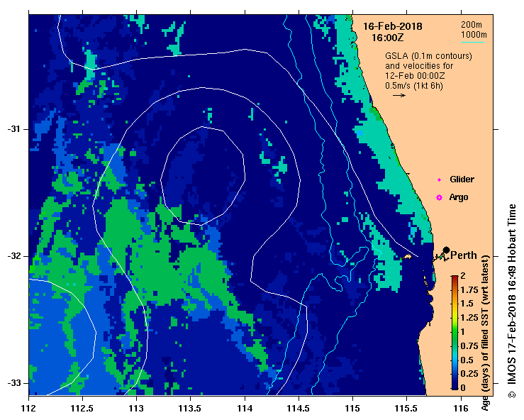The width and height of the screenshot is (524, 420).
Task: Click the longitude axis label 116
Action: (x=461, y=409)
